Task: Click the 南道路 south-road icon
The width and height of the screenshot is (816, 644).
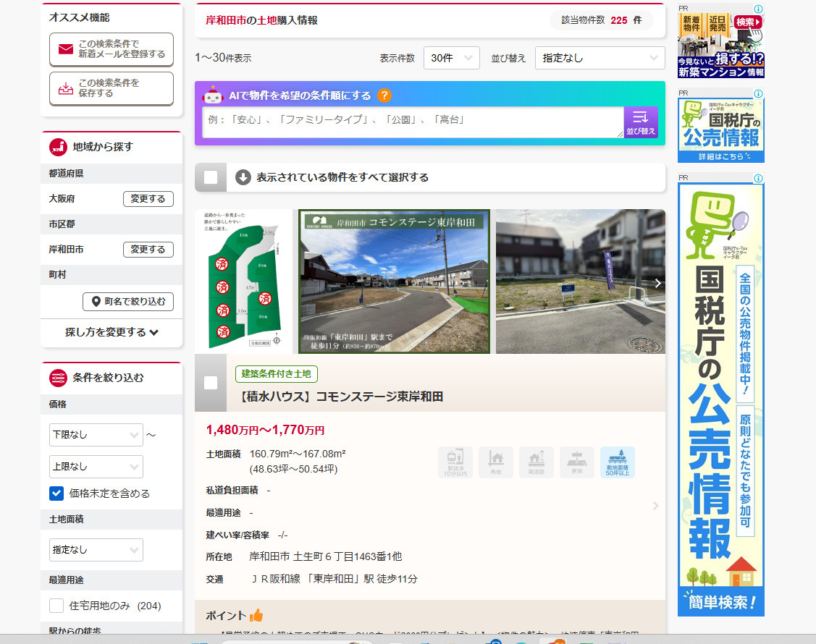Action: coord(536,462)
